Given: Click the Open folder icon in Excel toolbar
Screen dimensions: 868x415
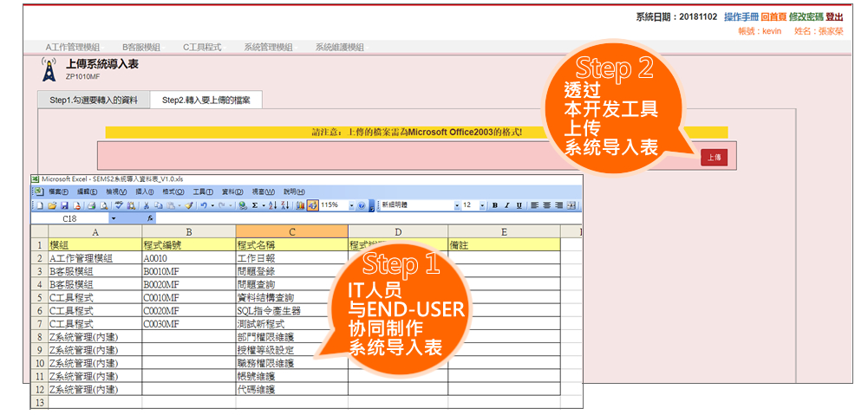Looking at the screenshot, I should pos(51,205).
